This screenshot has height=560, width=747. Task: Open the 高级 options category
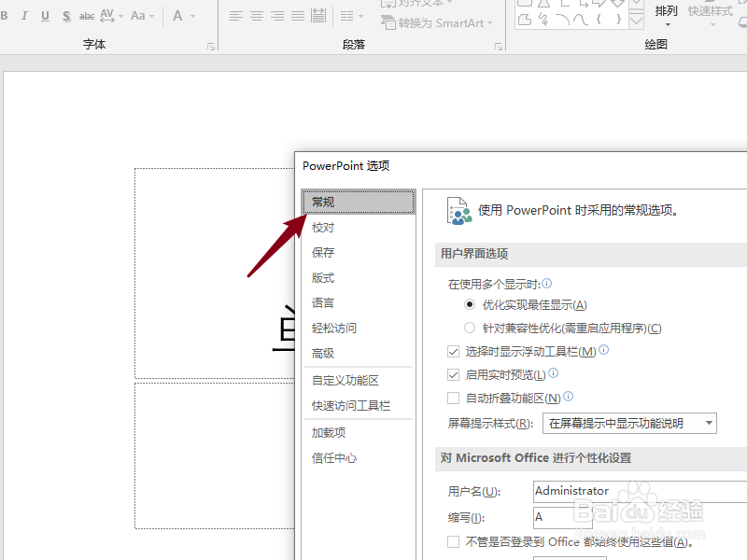[359, 354]
